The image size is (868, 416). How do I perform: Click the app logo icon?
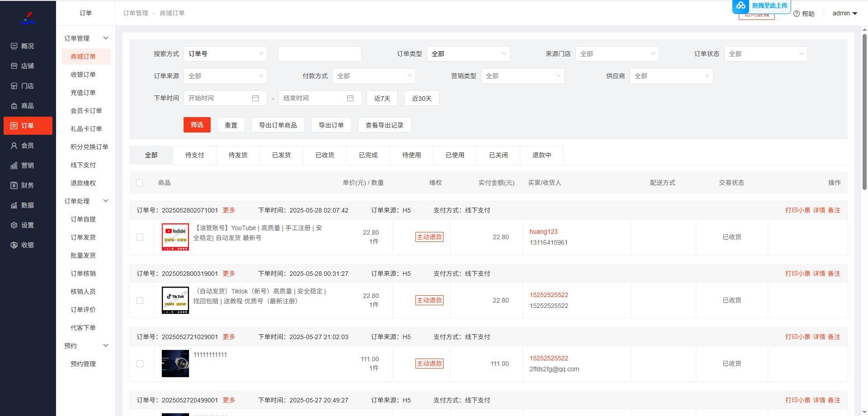point(28,19)
